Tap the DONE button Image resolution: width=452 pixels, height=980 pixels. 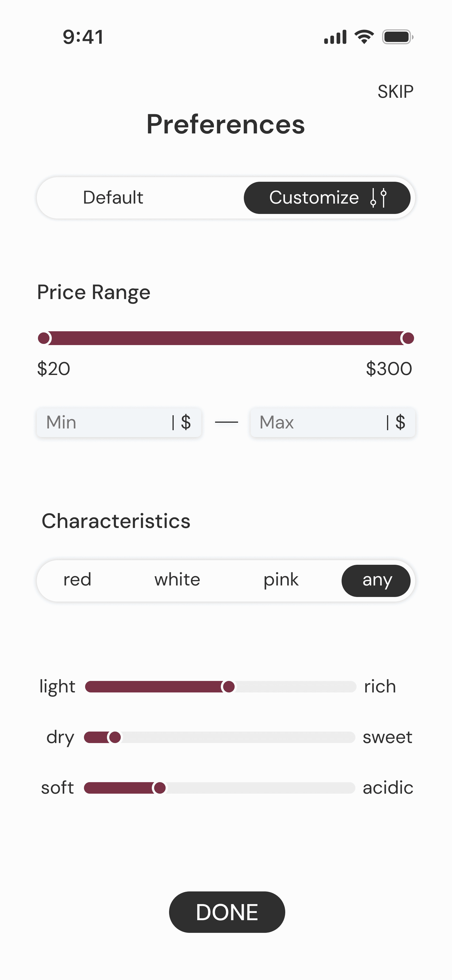227,912
